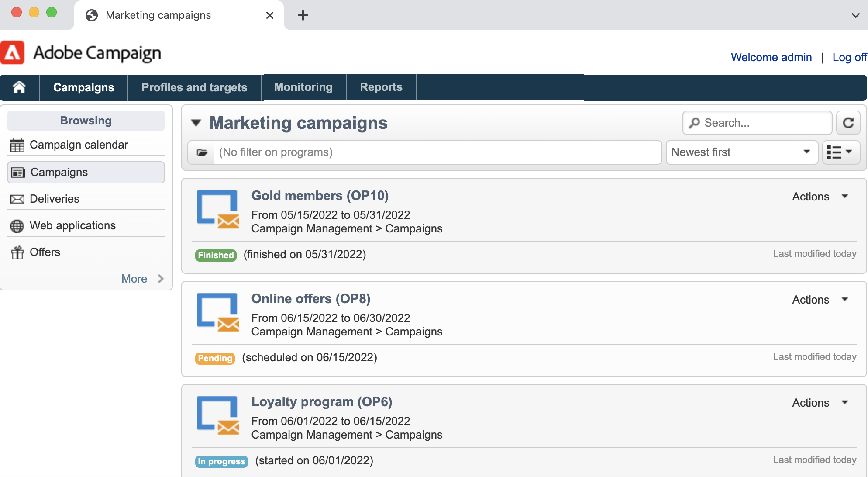Expand the Newest first sort dropdown
The height and width of the screenshot is (477, 868).
click(x=741, y=152)
